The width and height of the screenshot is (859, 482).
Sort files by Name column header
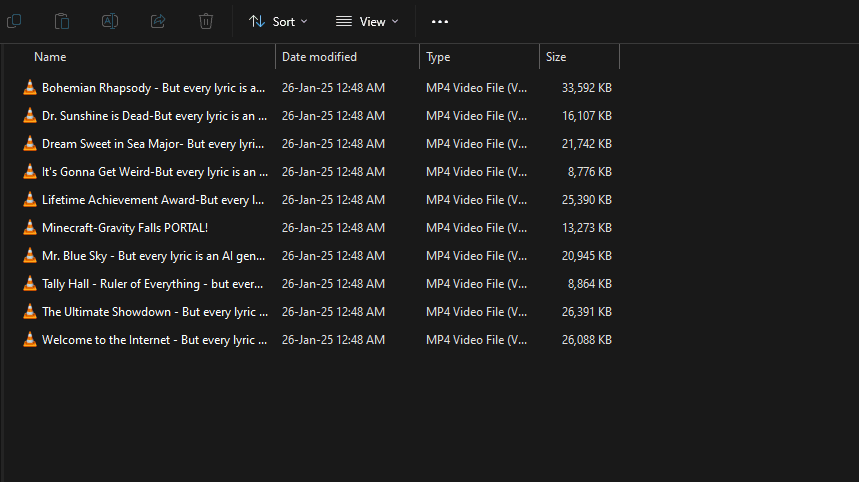pyautogui.click(x=50, y=57)
